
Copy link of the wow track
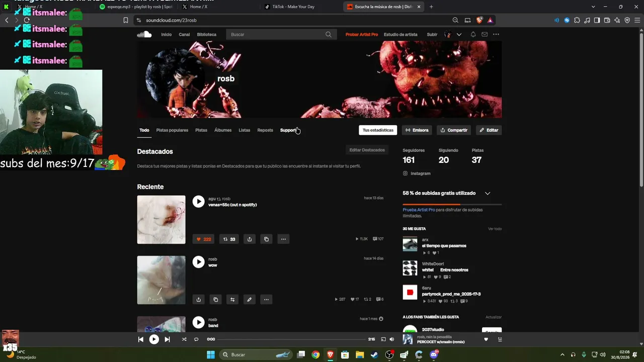216,300
